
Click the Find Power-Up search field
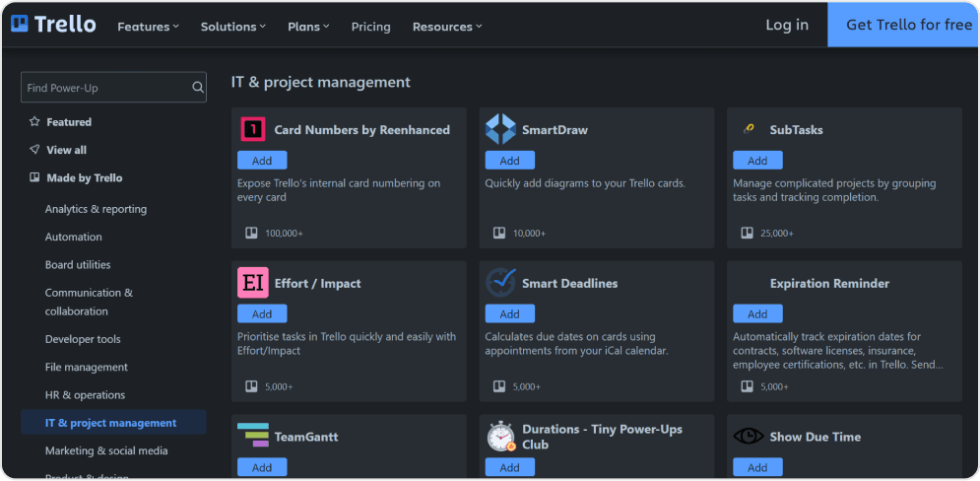[113, 87]
